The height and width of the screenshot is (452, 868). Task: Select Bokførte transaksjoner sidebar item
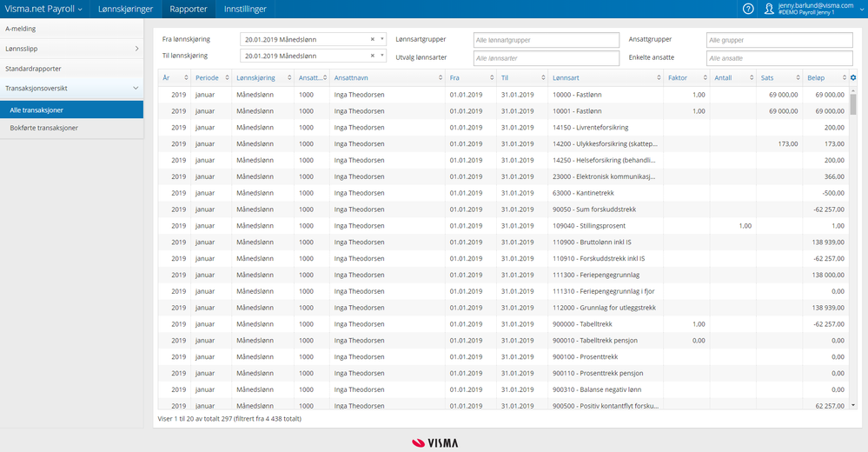(71, 128)
